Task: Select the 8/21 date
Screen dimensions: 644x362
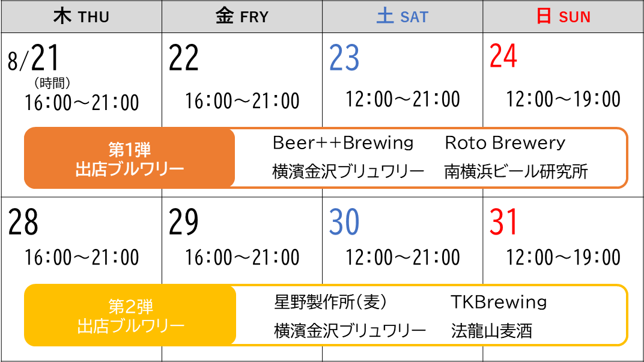Action: [35, 59]
